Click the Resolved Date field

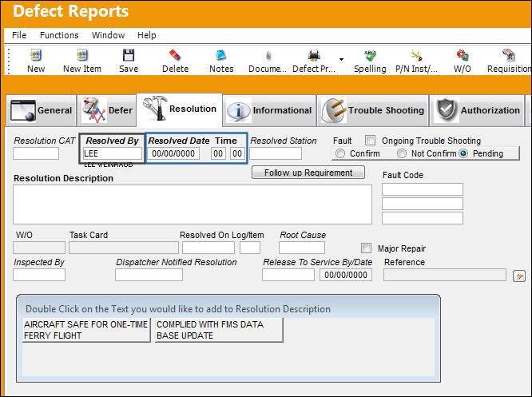173,153
